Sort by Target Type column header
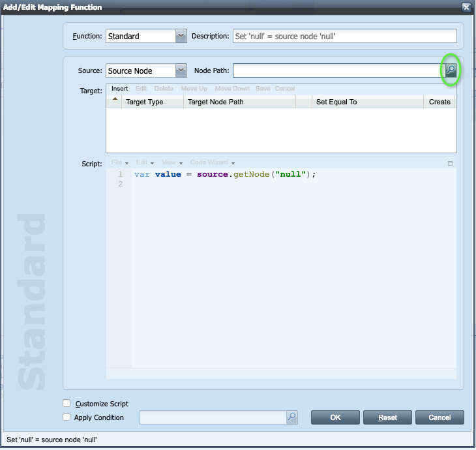Viewport: 476px width, 450px height. (x=153, y=102)
